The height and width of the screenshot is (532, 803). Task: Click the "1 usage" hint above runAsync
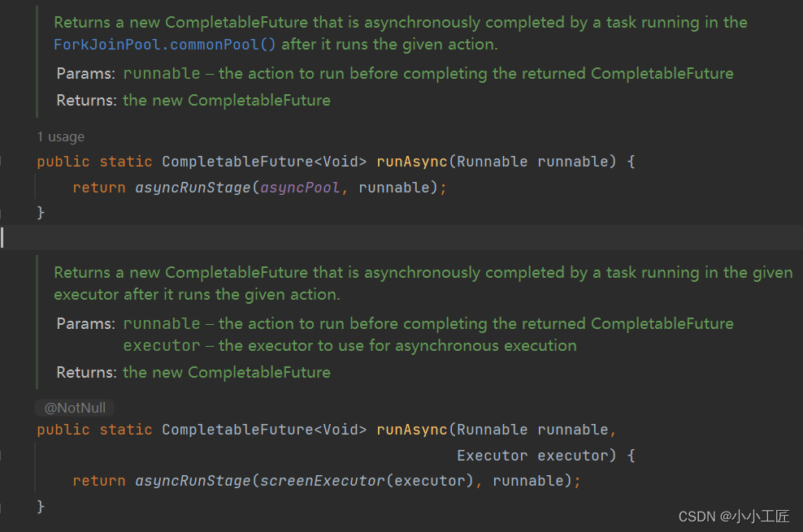click(60, 136)
